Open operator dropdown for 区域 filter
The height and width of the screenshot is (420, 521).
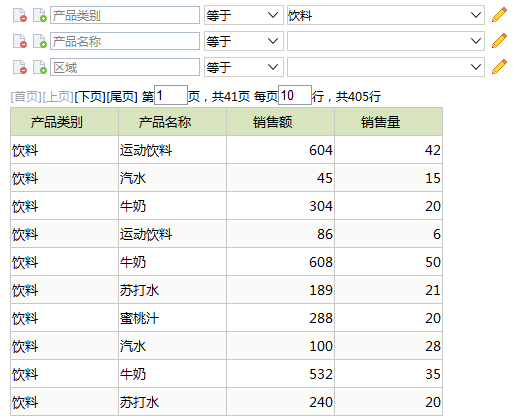tap(244, 67)
